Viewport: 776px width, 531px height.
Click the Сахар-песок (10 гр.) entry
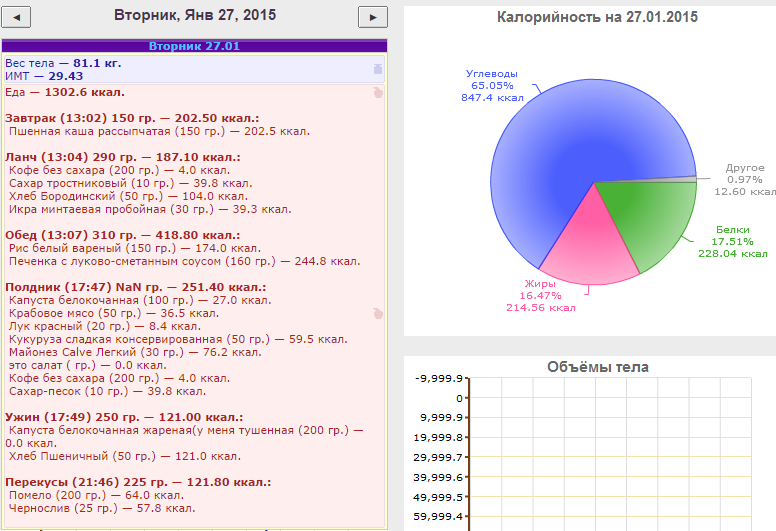tap(107, 391)
